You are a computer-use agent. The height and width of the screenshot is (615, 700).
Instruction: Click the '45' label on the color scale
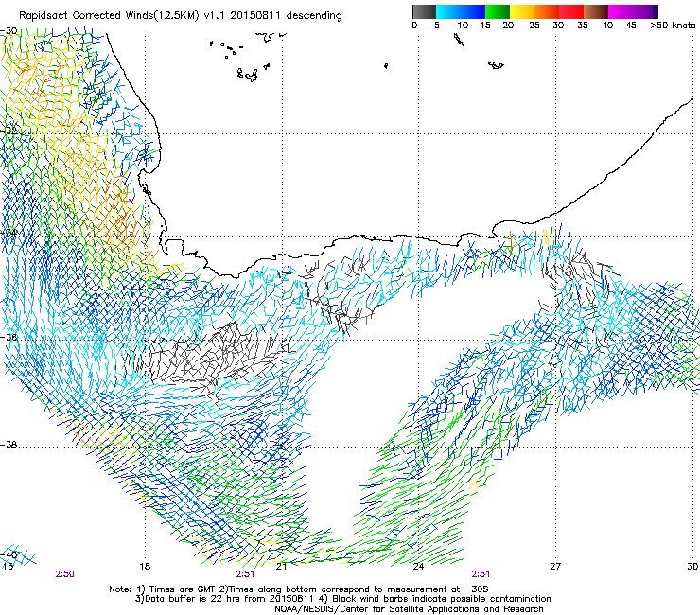631,26
